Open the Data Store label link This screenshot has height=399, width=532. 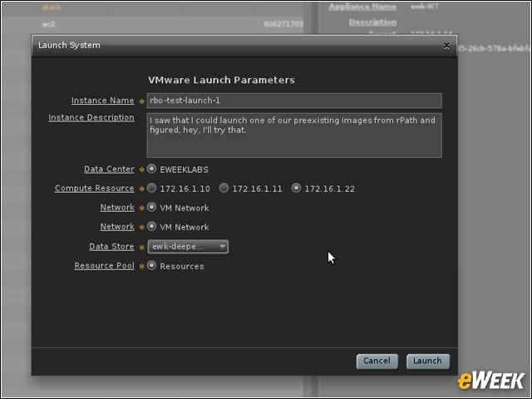click(111, 247)
